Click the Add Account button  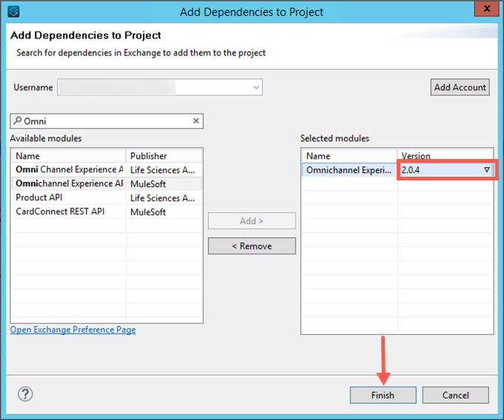(460, 87)
